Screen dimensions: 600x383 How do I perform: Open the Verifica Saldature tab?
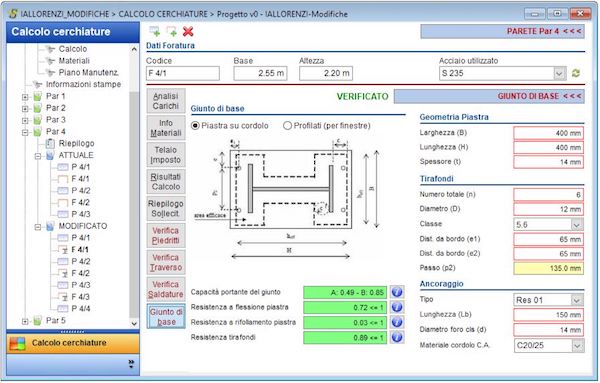tap(166, 289)
